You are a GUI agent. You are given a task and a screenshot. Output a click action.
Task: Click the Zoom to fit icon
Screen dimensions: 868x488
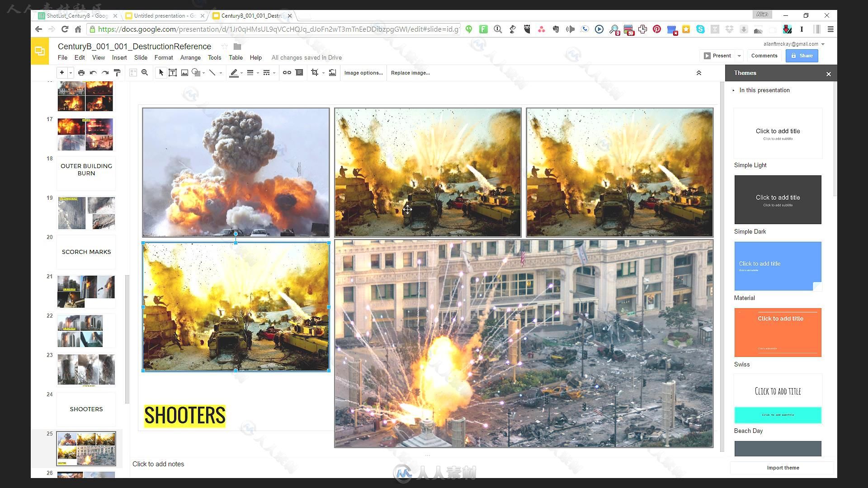click(x=133, y=73)
